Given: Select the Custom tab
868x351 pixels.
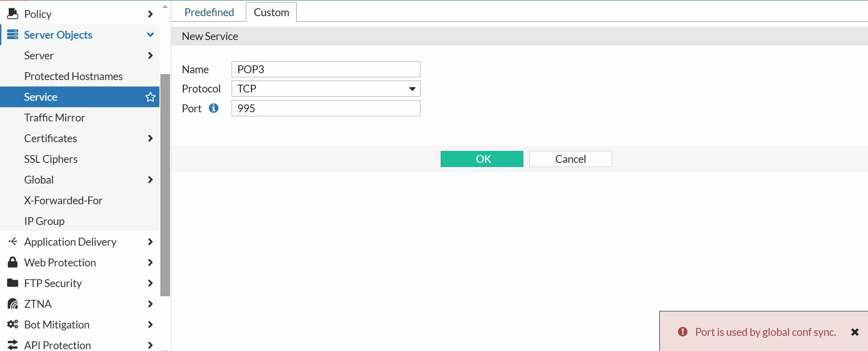Looking at the screenshot, I should click(271, 12).
